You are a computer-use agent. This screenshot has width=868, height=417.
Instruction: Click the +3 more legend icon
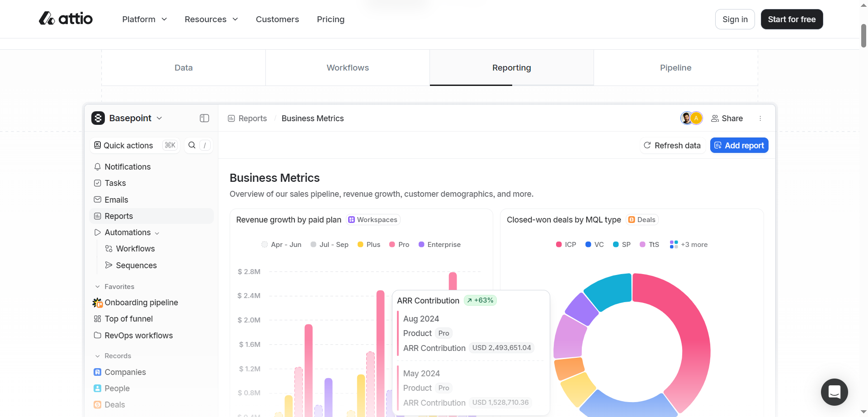674,244
